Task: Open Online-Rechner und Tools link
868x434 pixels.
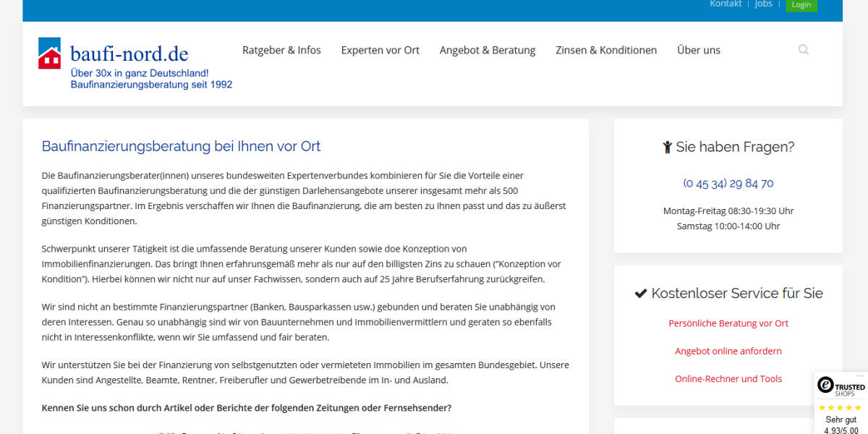Action: click(x=728, y=378)
